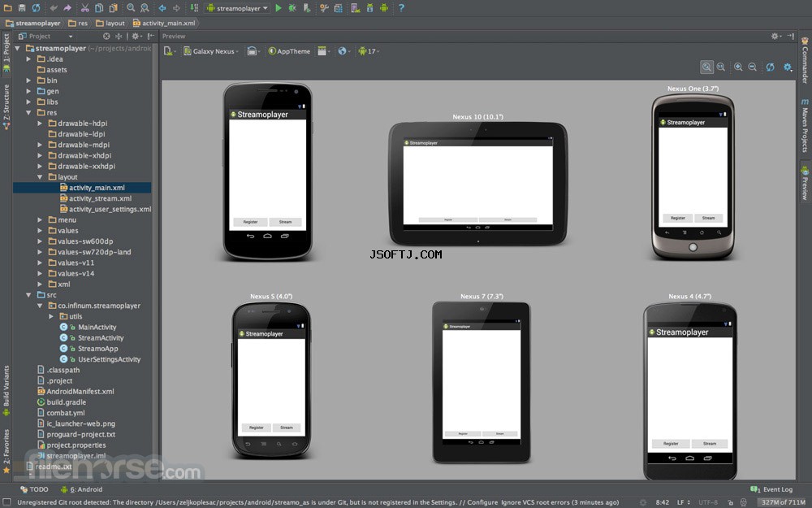This screenshot has width=812, height=508.
Task: Open Settings via the wrench icon
Action: coord(324,8)
